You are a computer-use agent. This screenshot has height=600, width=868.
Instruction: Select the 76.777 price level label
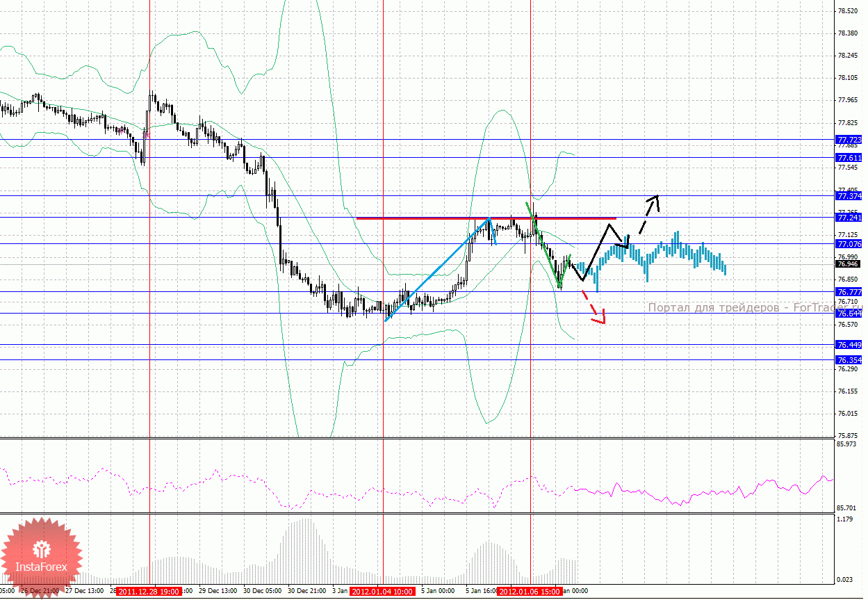[849, 292]
